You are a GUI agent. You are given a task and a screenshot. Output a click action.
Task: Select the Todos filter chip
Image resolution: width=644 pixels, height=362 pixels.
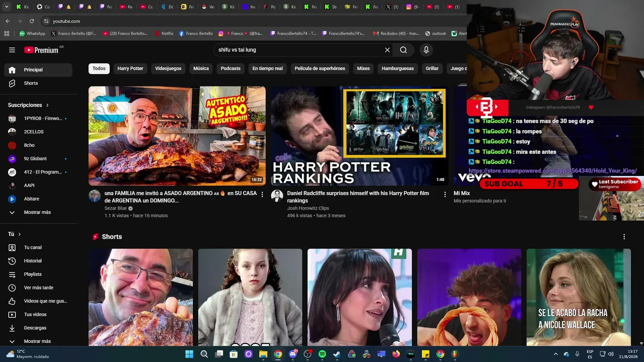99,68
